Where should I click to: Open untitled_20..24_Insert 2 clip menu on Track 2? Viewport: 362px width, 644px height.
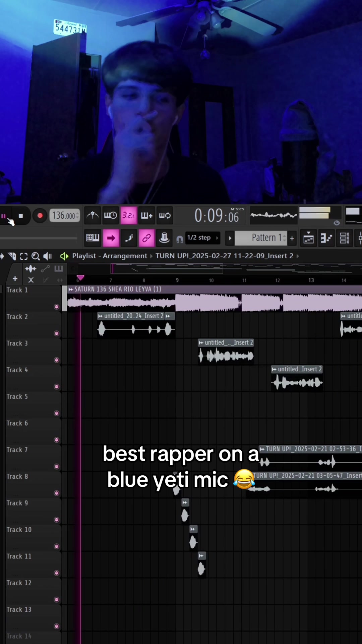pos(100,316)
